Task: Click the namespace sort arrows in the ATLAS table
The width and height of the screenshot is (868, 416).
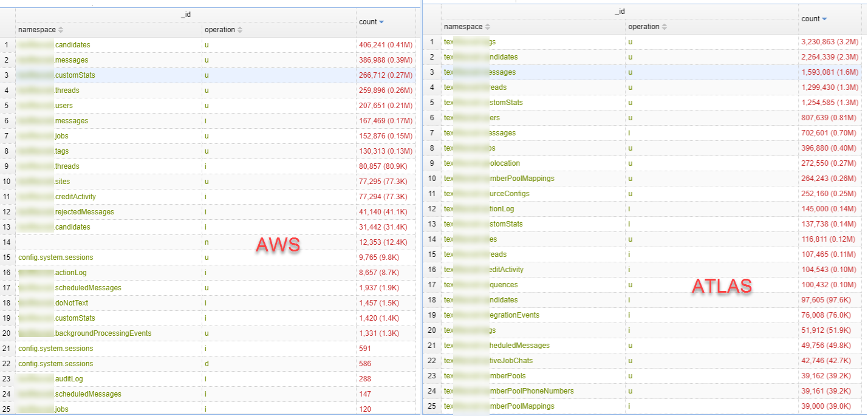Action: [x=488, y=27]
